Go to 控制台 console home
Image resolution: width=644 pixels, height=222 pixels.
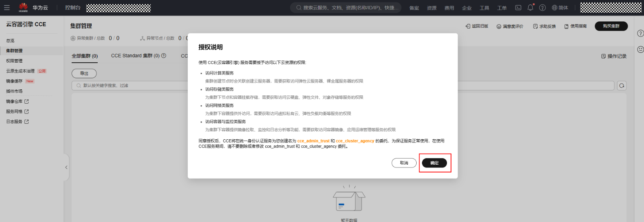pos(73,7)
